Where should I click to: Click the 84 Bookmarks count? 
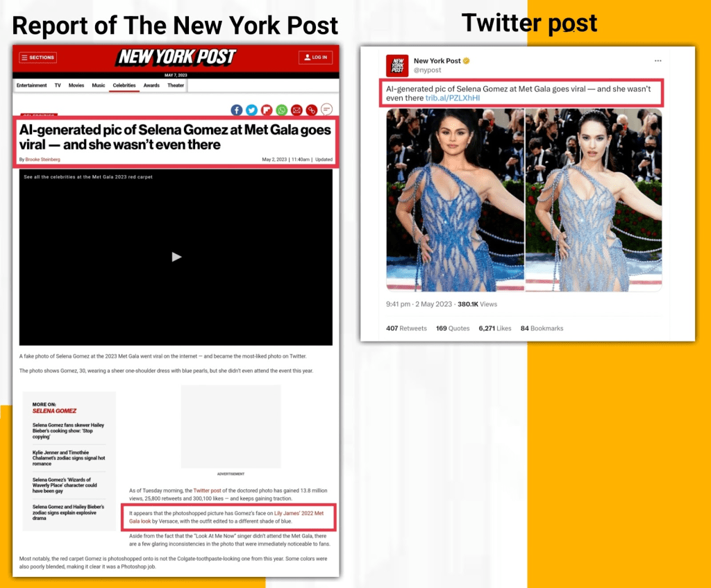point(542,328)
